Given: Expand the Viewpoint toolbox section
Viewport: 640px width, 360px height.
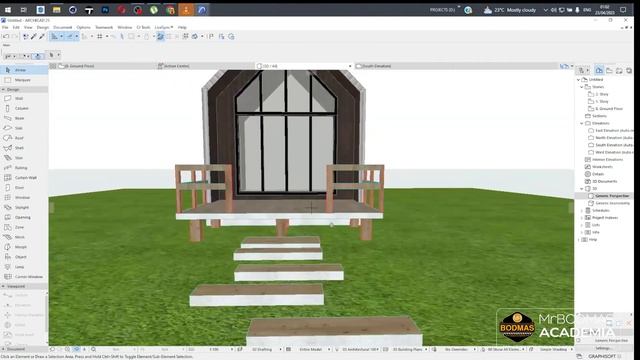Looking at the screenshot, I should click(x=4, y=286).
